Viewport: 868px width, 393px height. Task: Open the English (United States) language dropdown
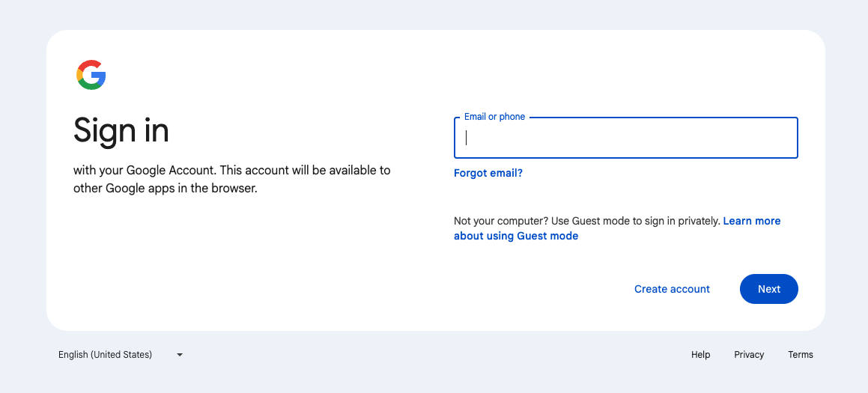coord(106,355)
